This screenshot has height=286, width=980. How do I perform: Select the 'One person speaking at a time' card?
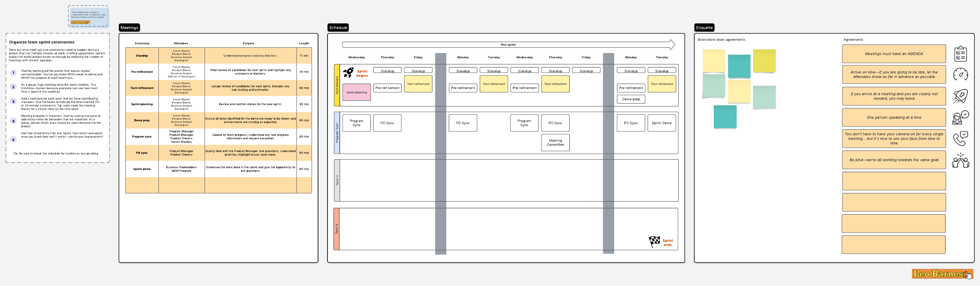coord(894,118)
